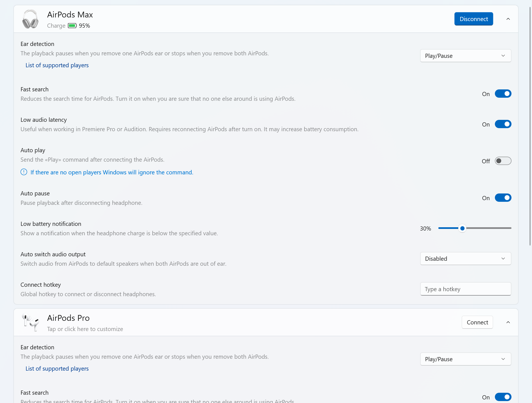Open AirPods Max supported players list link
The width and height of the screenshot is (532, 403).
click(x=57, y=65)
